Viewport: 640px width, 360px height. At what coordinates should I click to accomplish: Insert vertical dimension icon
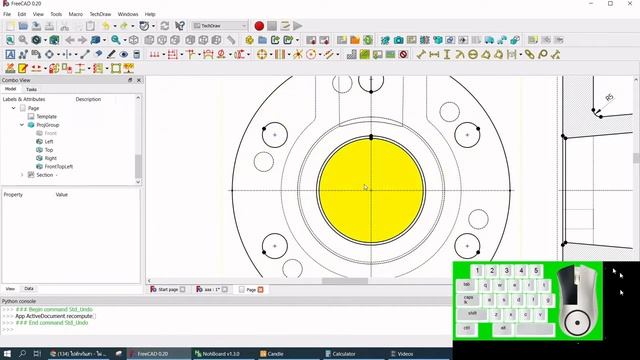[x=447, y=54]
